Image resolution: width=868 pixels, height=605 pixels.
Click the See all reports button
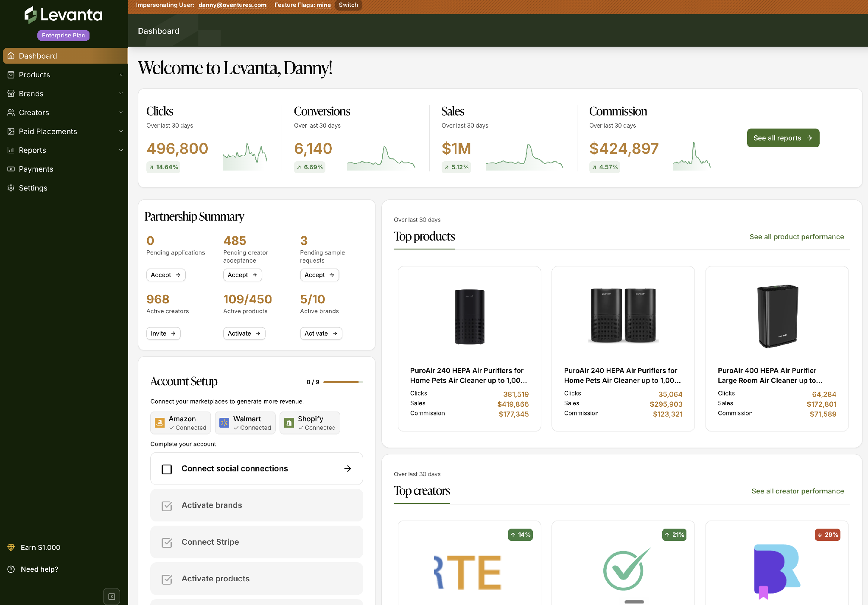pyautogui.click(x=783, y=138)
